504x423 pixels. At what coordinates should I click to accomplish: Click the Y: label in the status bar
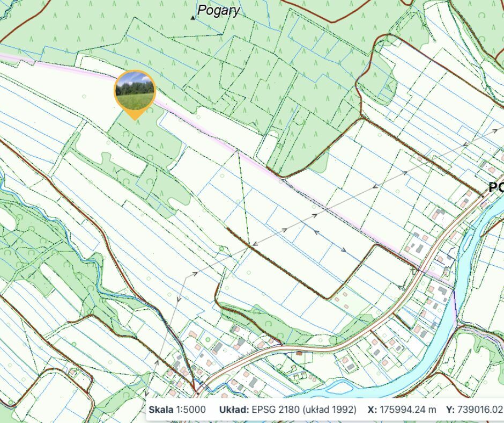click(450, 410)
